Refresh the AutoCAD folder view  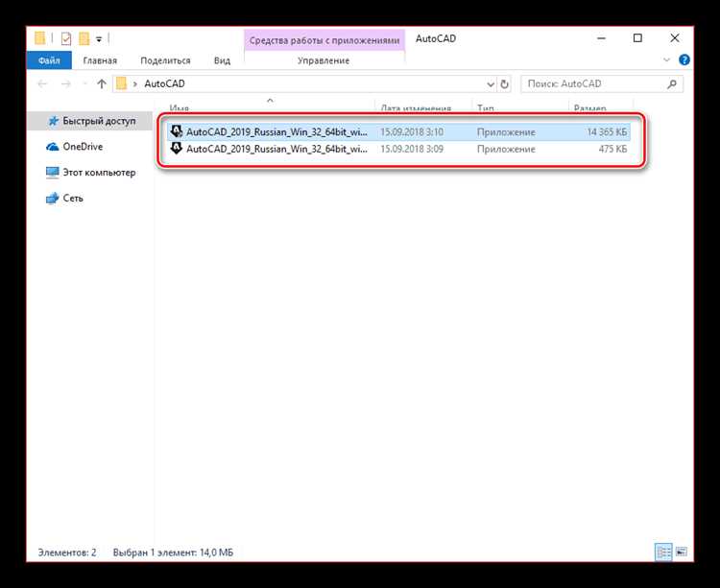(504, 84)
